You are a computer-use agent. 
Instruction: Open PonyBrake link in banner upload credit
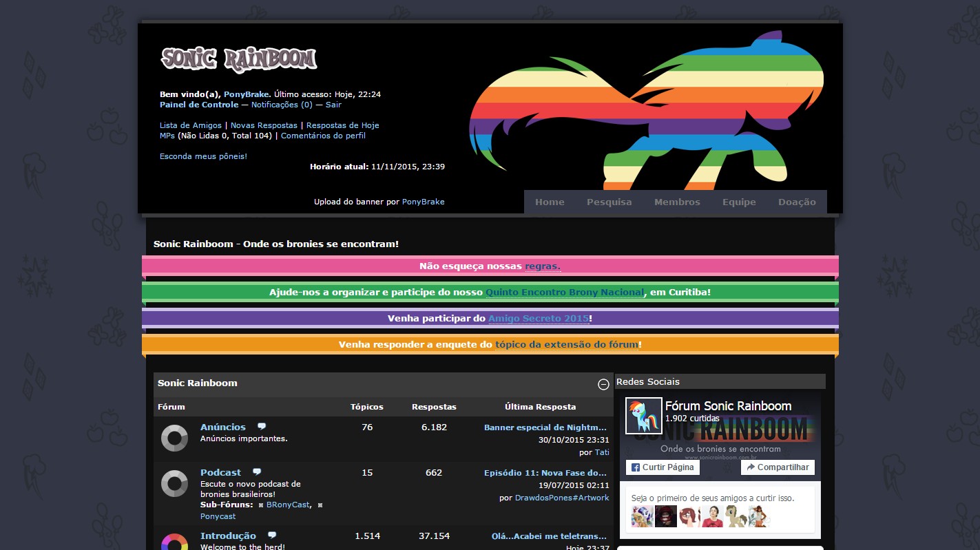pos(423,202)
